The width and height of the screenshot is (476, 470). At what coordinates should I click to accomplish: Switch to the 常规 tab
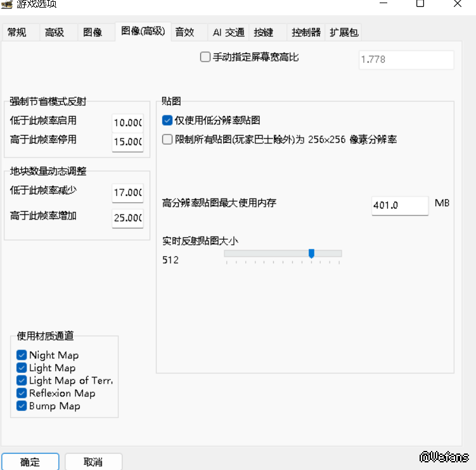pyautogui.click(x=17, y=32)
